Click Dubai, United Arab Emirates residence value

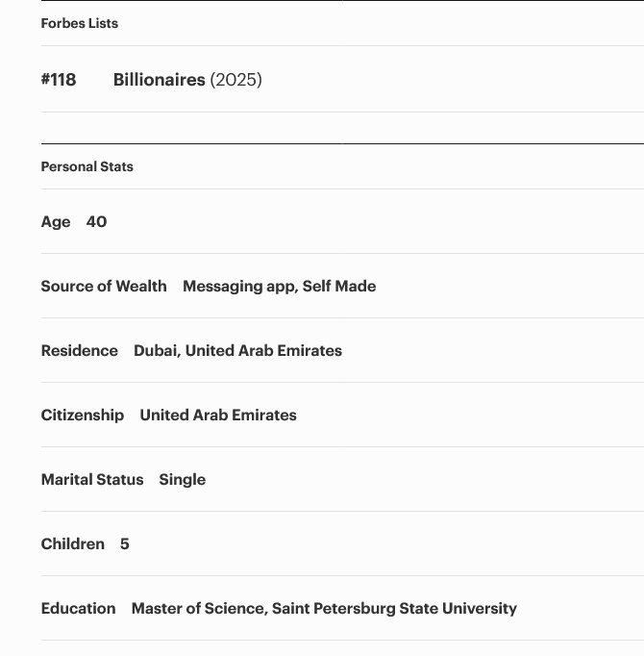click(x=238, y=350)
